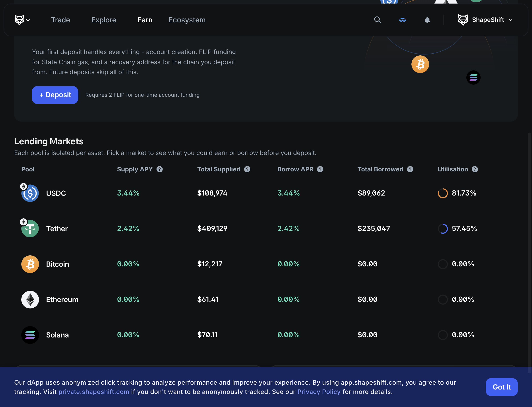Screen dimensions: 532x407
Task: Open the Total Borrowed help tooltip
Action: [410, 169]
